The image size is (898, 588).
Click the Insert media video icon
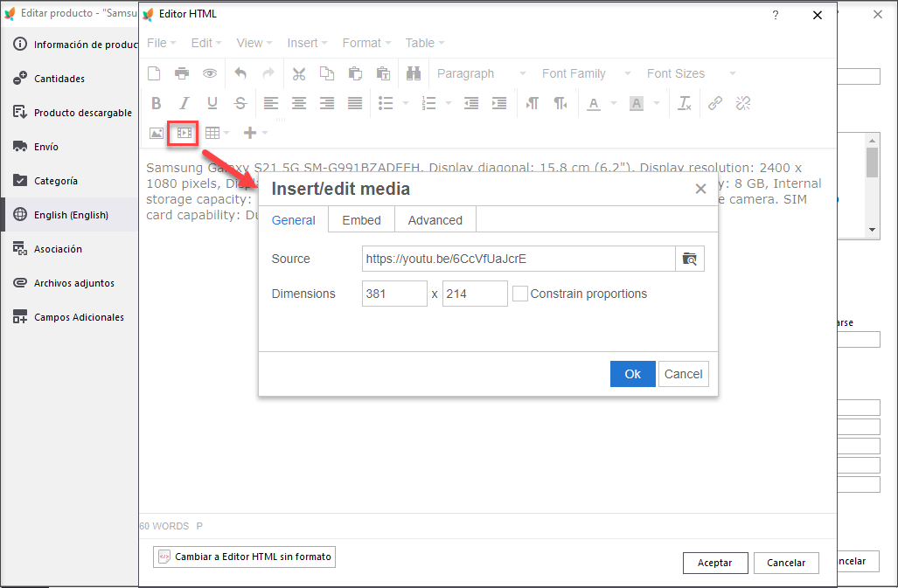tap(184, 133)
